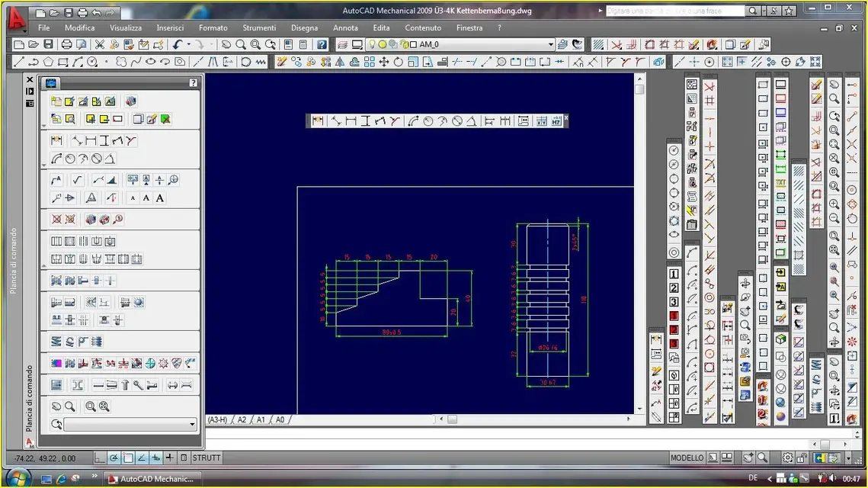
Task: Open the Windows Start orb
Action: [18, 477]
